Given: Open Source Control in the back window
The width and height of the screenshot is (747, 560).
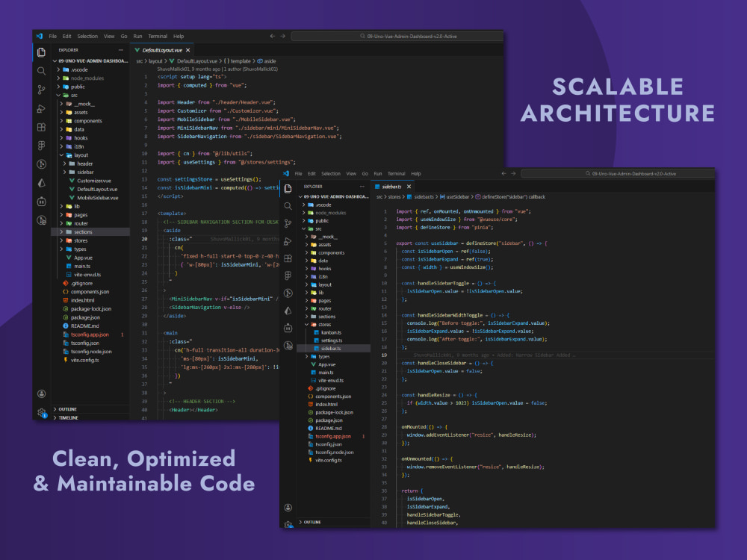Looking at the screenshot, I should [x=41, y=90].
